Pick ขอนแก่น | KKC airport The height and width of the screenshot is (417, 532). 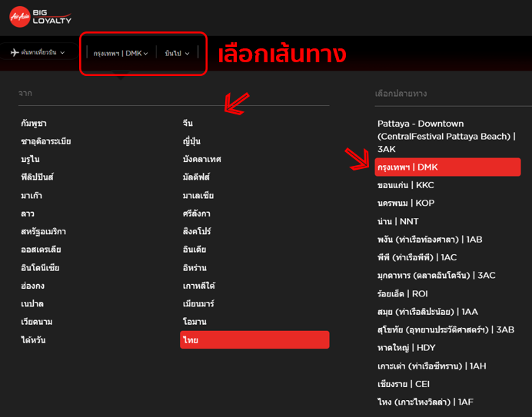[x=405, y=185]
